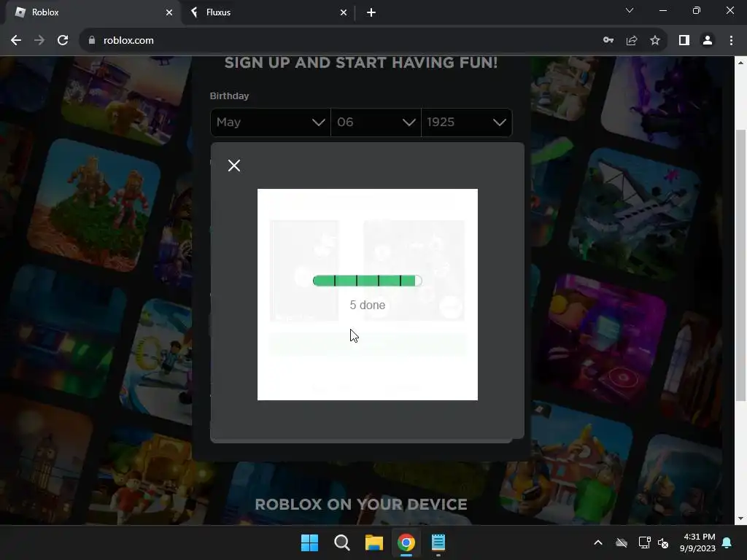
Task: Show hidden system tray icons
Action: coord(598,542)
